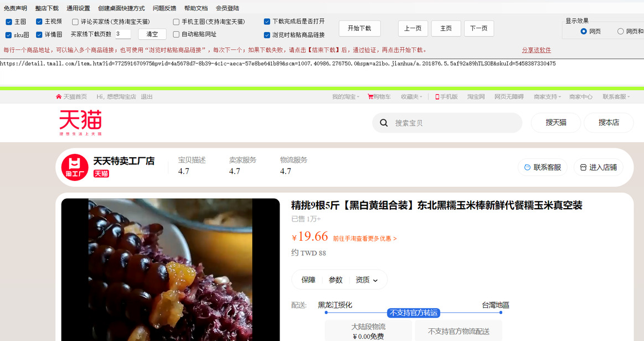The image size is (644, 341).
Task: Open the 问题反馈 menu
Action: (164, 8)
